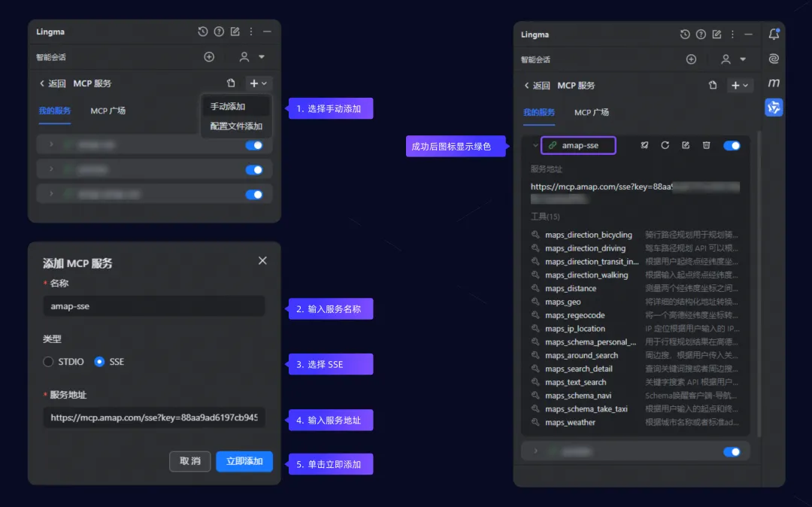Toggle off the amap-sse service switch
812x507 pixels.
point(732,145)
